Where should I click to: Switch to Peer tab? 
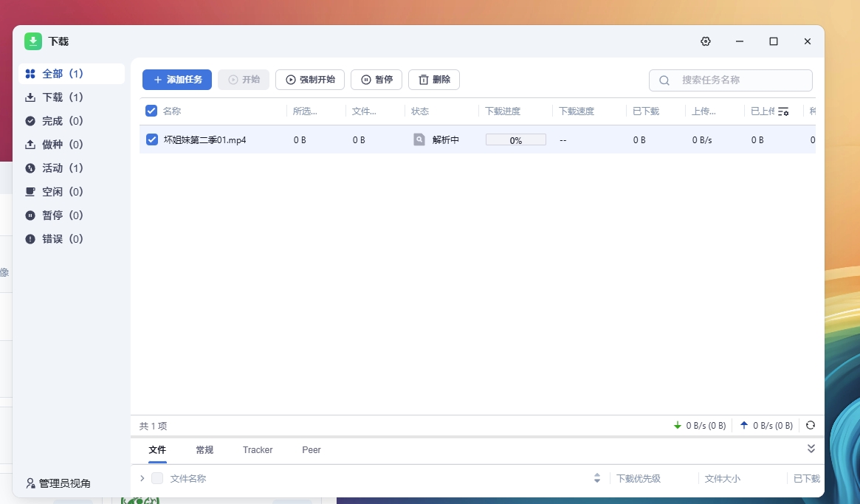[x=312, y=449]
